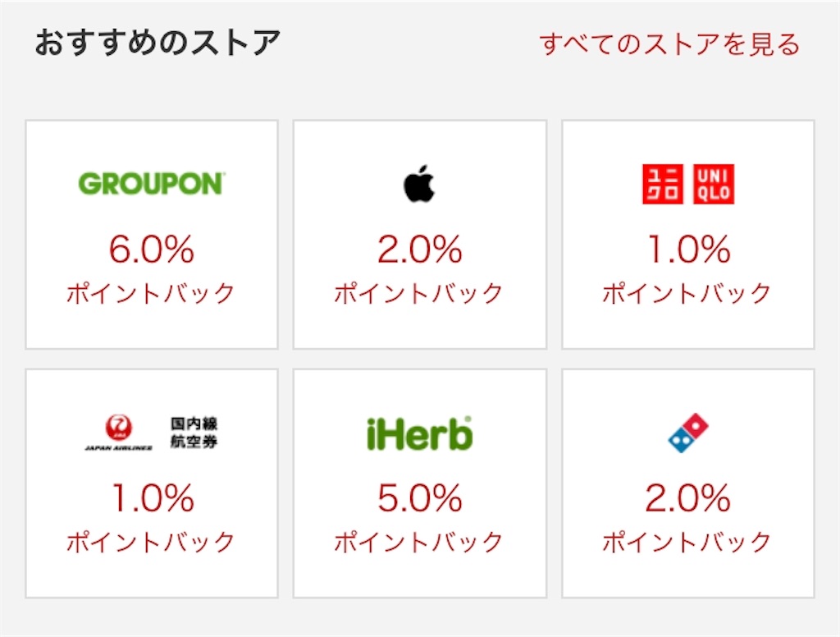This screenshot has height=637, width=840.
Task: Click Uniqlo 1.0% rate text
Action: [688, 250]
